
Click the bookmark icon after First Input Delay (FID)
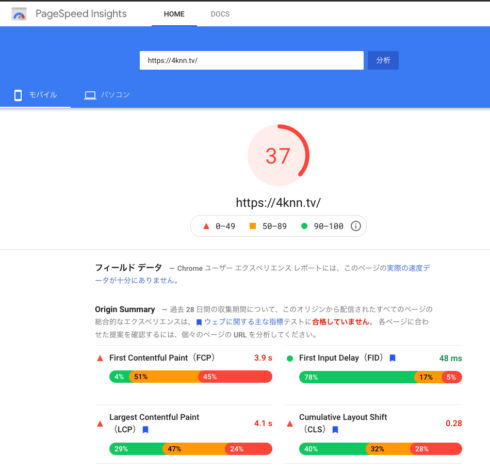pos(392,358)
